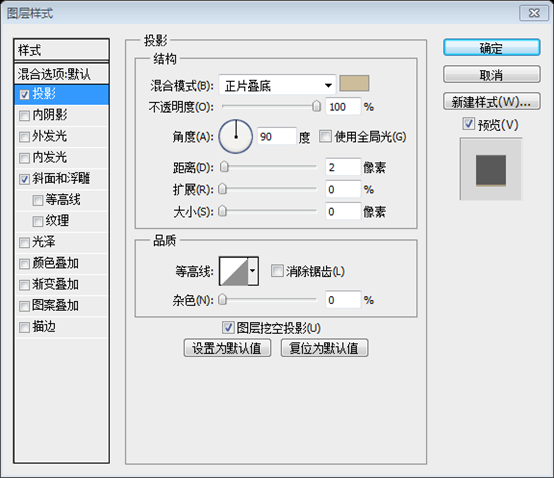The width and height of the screenshot is (554, 478).
Task: Open the 描边 settings row
Action: point(61,327)
